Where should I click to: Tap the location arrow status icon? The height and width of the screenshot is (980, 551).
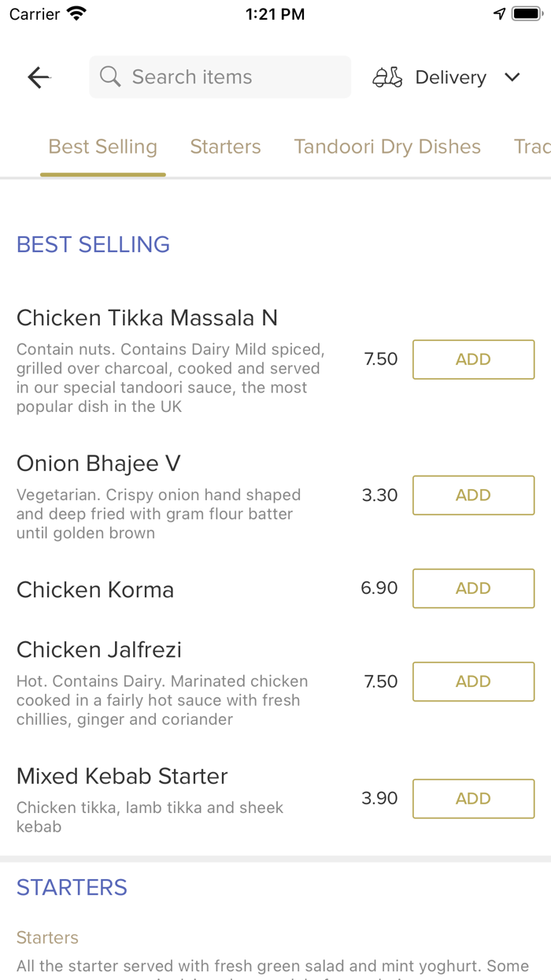point(499,14)
